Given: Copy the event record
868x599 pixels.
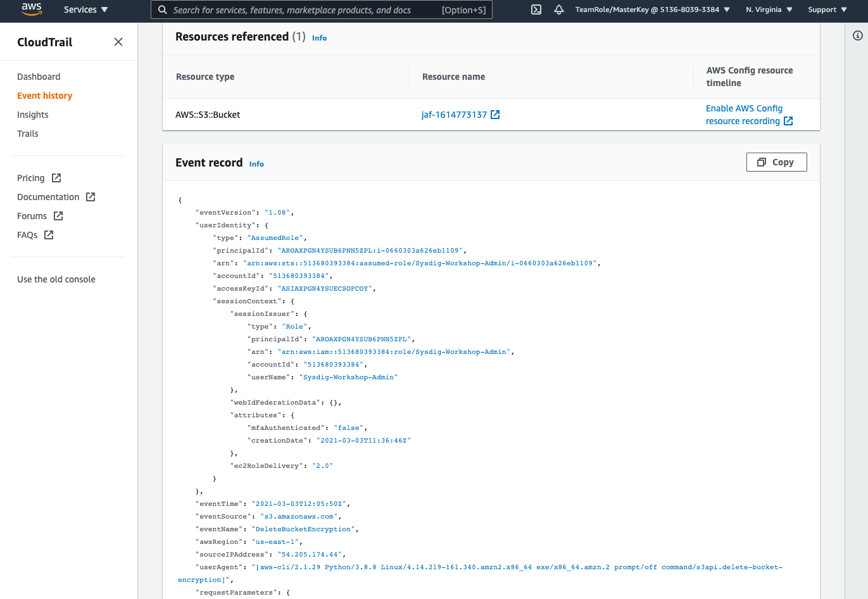Looking at the screenshot, I should 776,162.
